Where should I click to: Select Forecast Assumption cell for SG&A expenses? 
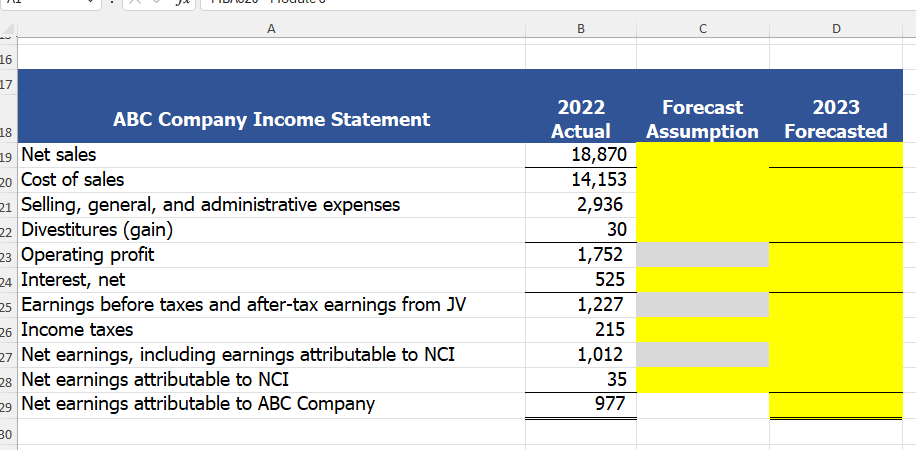(703, 205)
